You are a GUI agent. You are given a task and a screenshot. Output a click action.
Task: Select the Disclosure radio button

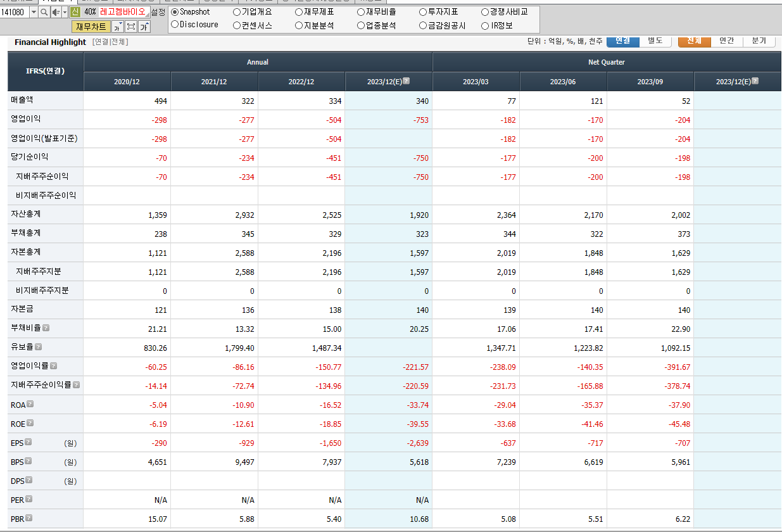[175, 25]
